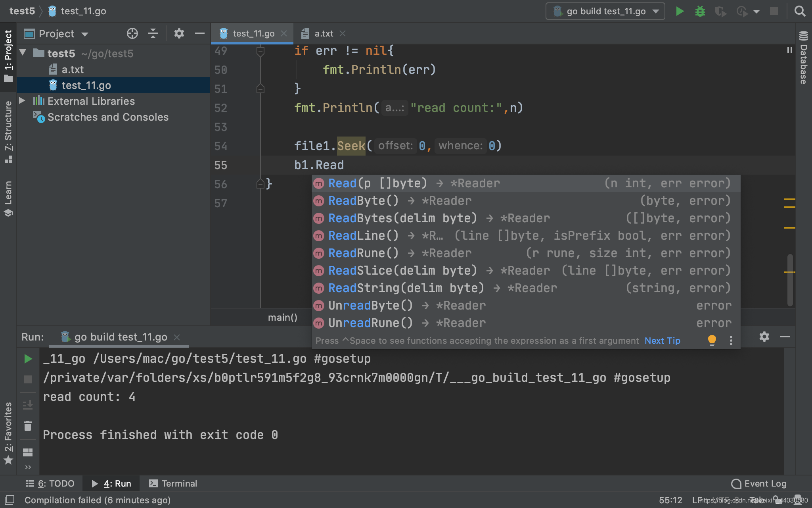Choose UnreadRune() completion
The width and height of the screenshot is (812, 508).
pyautogui.click(x=526, y=323)
